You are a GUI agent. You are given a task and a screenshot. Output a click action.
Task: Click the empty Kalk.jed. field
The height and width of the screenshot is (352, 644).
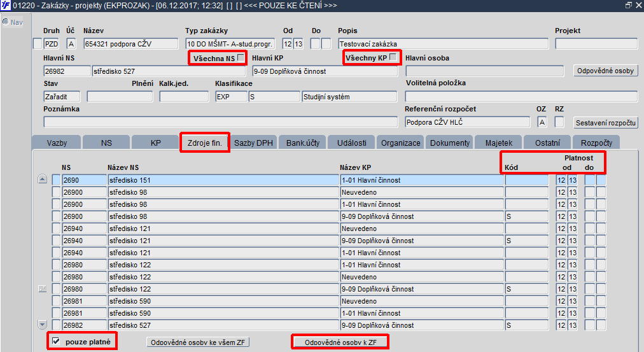point(184,97)
